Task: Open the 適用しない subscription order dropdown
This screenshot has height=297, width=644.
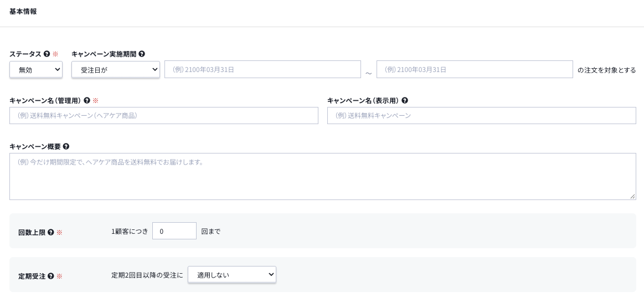Action: pyautogui.click(x=232, y=274)
